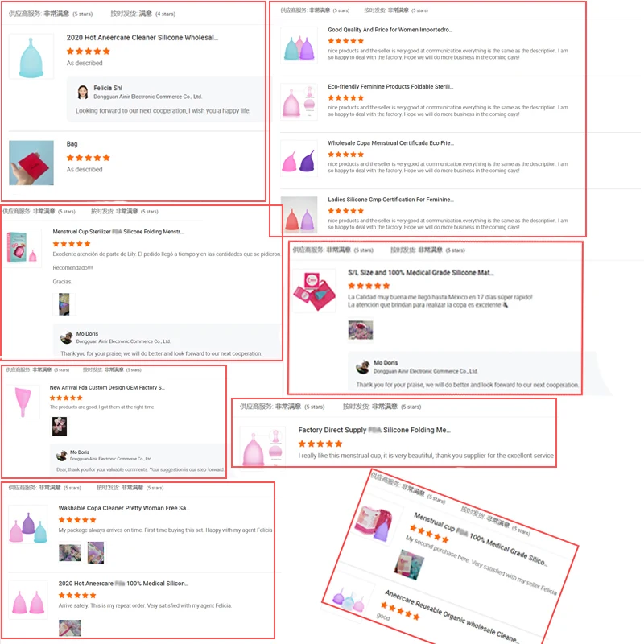
Task: Click the red Bag product photo
Action: 31,163
